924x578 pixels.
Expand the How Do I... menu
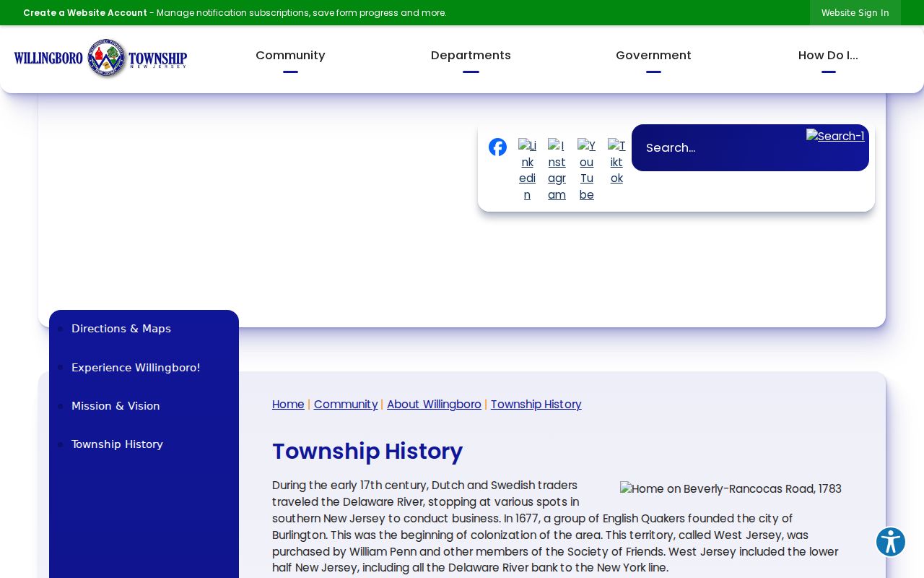(828, 56)
